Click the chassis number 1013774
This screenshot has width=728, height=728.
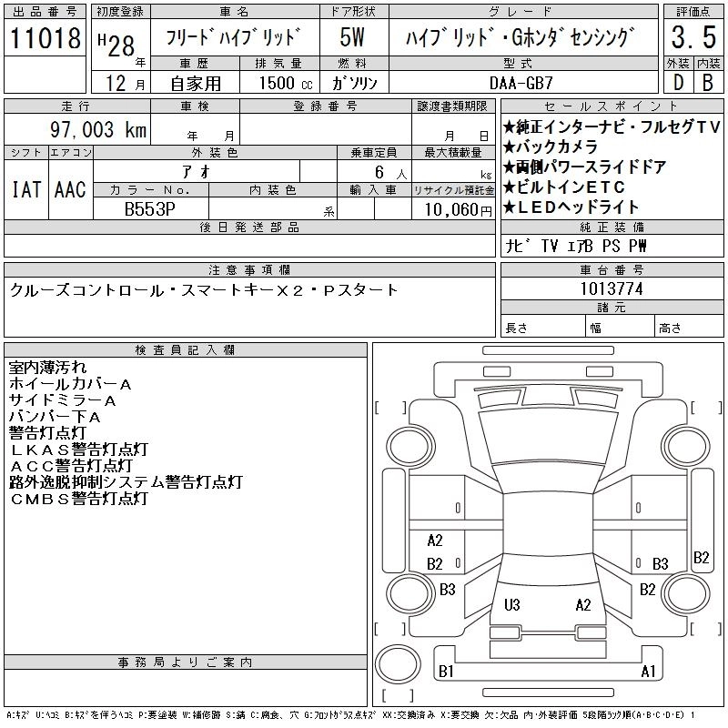point(611,288)
